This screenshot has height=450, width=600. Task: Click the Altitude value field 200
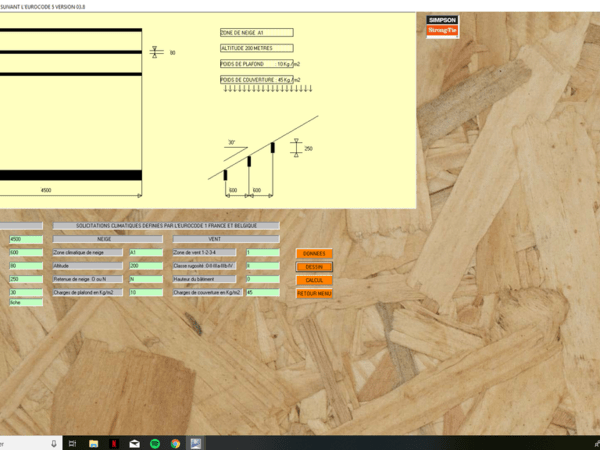(145, 266)
